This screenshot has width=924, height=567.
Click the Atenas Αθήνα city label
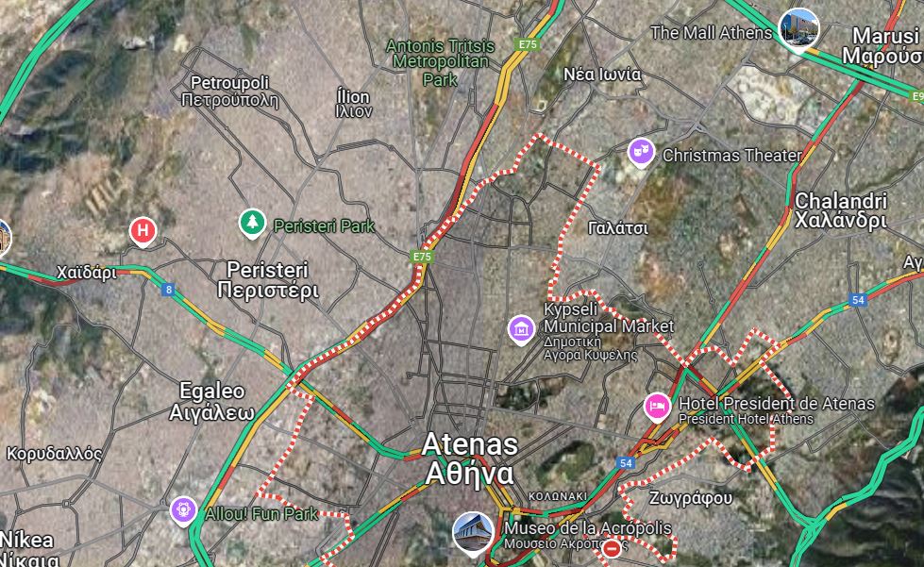pos(470,459)
